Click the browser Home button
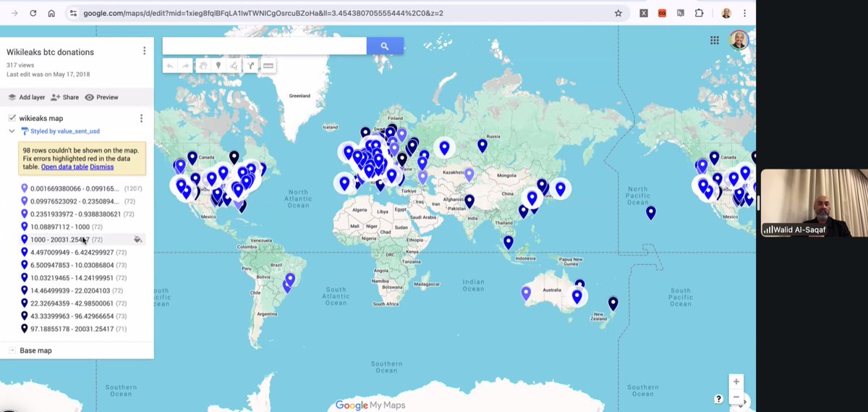The image size is (868, 412). (x=51, y=13)
